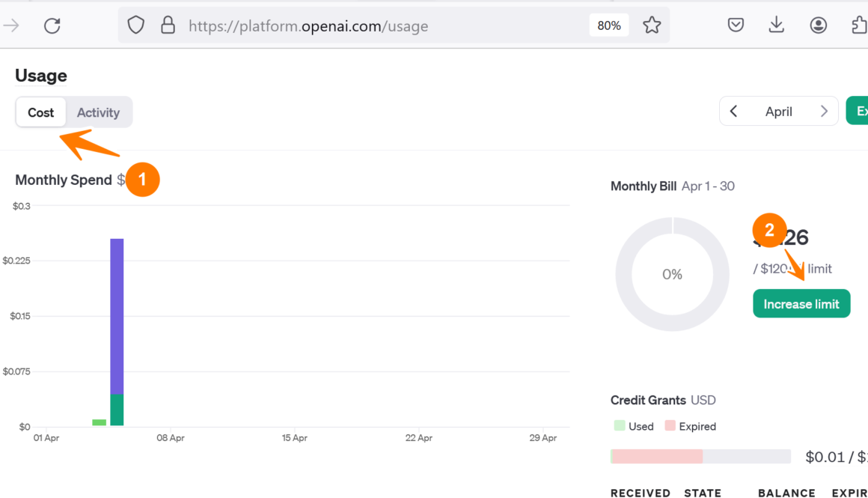The image size is (868, 498).
Task: Click the padlock site info icon
Action: point(168,26)
